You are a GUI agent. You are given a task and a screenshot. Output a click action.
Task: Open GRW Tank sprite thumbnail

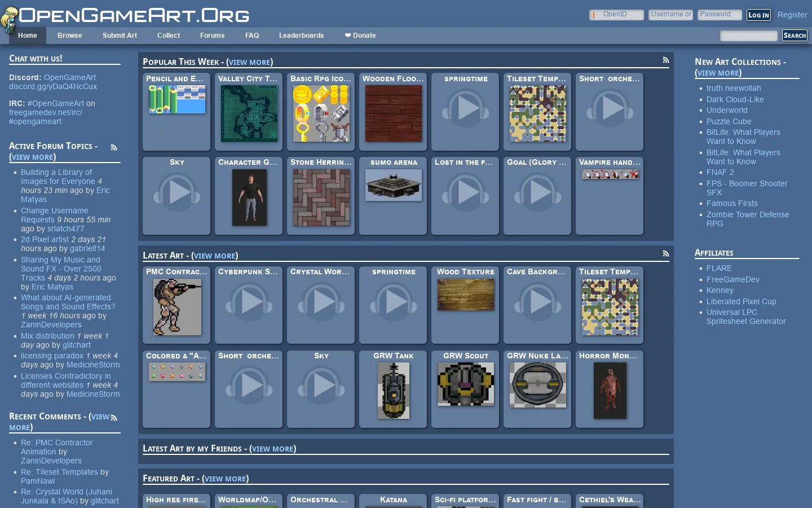(x=394, y=391)
